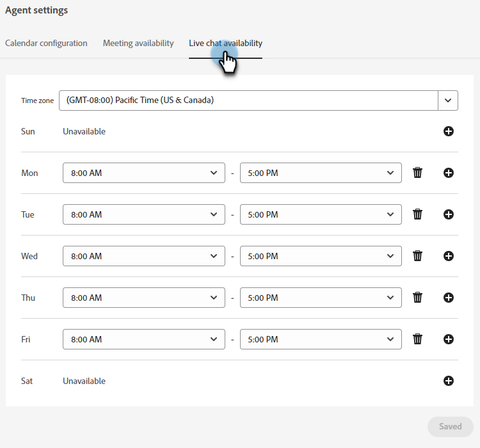This screenshot has height=448, width=480.
Task: Add an extra time slot for Thursday
Action: [x=449, y=298]
